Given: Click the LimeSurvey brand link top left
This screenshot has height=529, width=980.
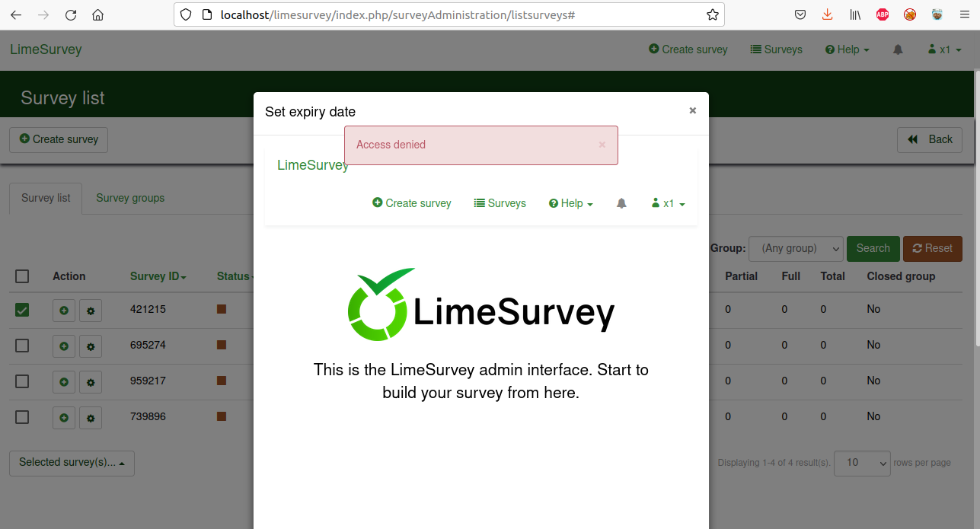Looking at the screenshot, I should click(x=46, y=49).
